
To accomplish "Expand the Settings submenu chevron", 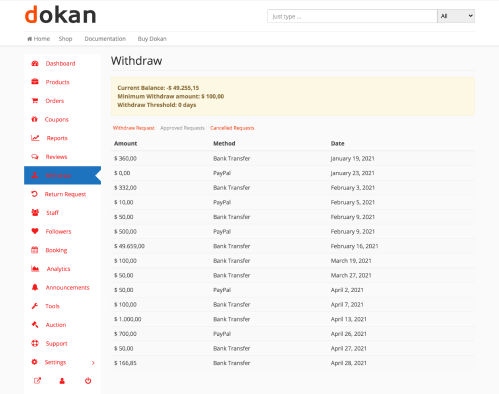I will point(93,362).
